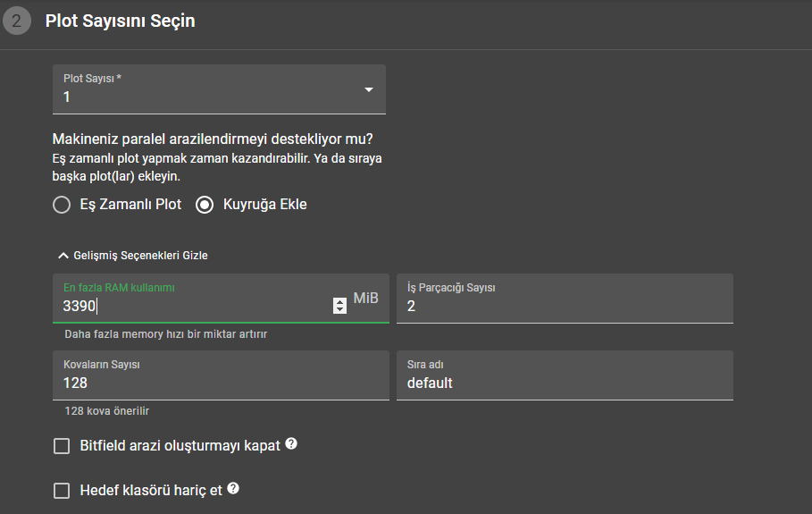The image size is (812, 514).
Task: Click the İş Parçacığı Sayısı input
Action: tap(565, 306)
